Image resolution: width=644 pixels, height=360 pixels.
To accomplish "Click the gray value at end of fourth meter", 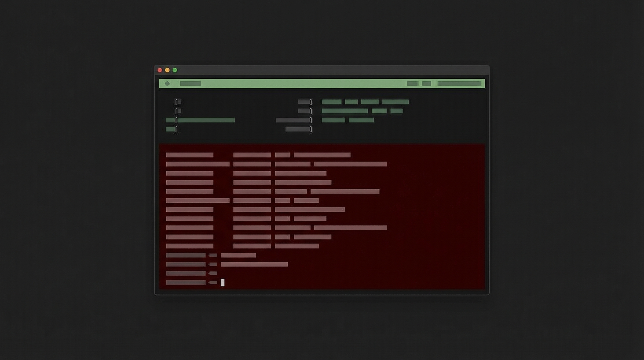I will pyautogui.click(x=297, y=129).
